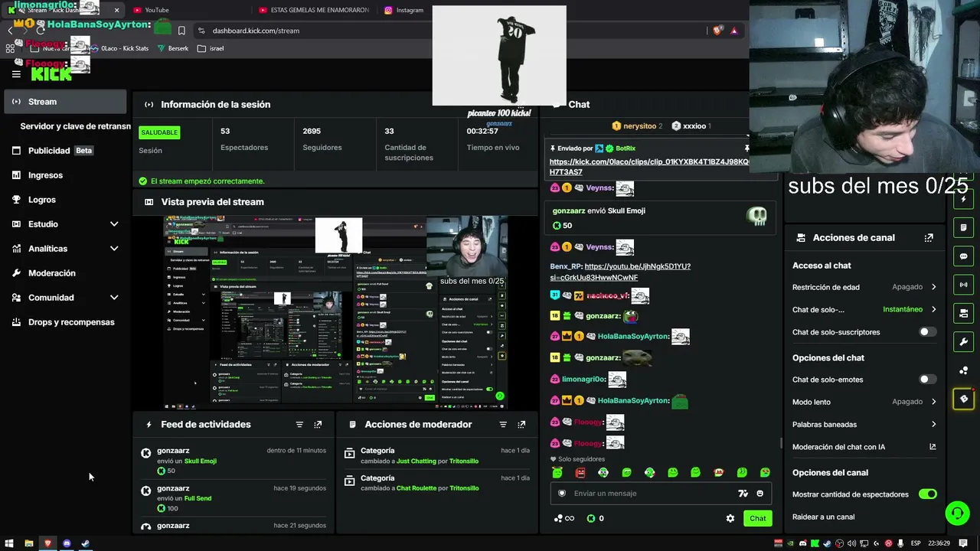This screenshot has height=551, width=980.
Task: Filter the Acciones de moderador list
Action: click(x=503, y=425)
